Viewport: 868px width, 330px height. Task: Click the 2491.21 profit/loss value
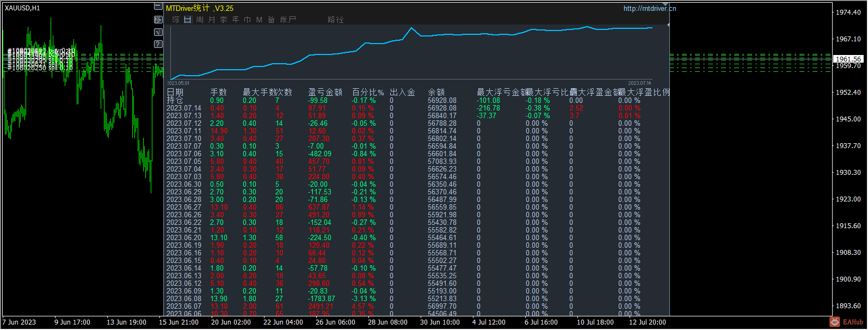coord(321,307)
